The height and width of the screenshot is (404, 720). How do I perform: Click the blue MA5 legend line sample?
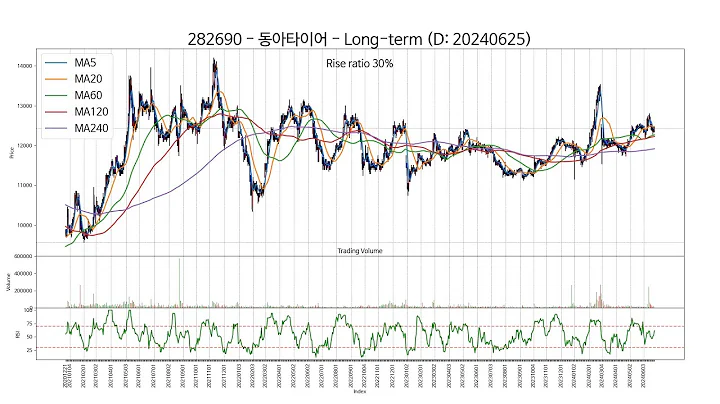coord(56,63)
